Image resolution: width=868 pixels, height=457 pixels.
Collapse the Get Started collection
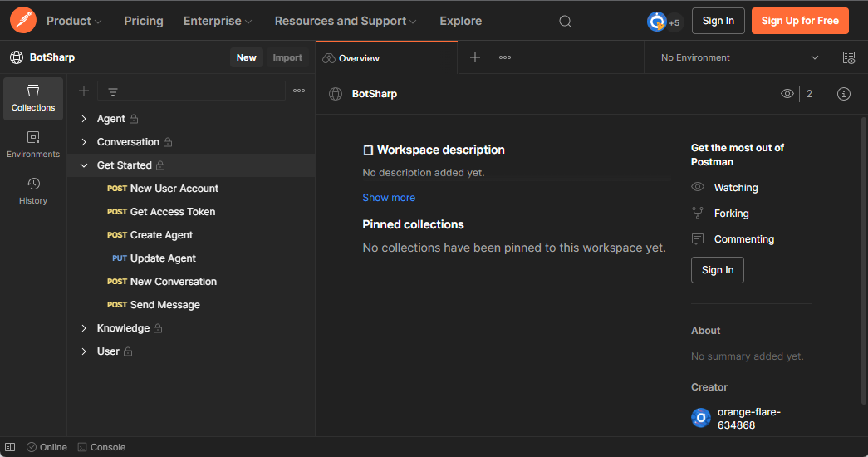84,165
